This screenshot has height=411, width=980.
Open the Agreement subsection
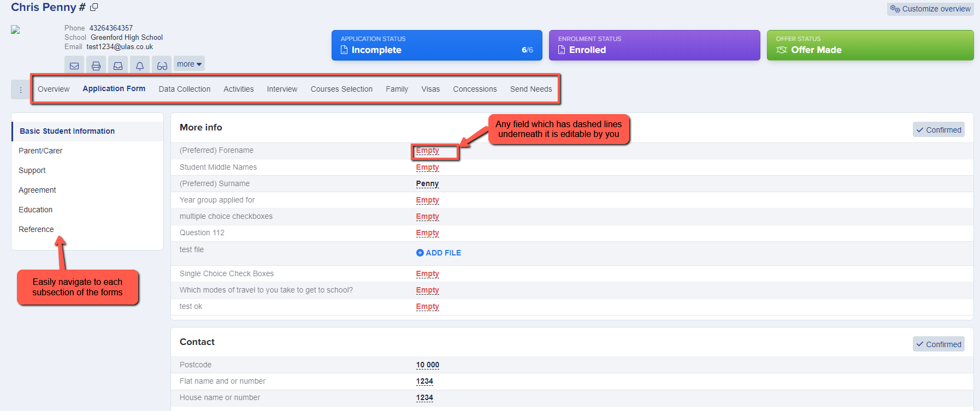pyautogui.click(x=37, y=190)
